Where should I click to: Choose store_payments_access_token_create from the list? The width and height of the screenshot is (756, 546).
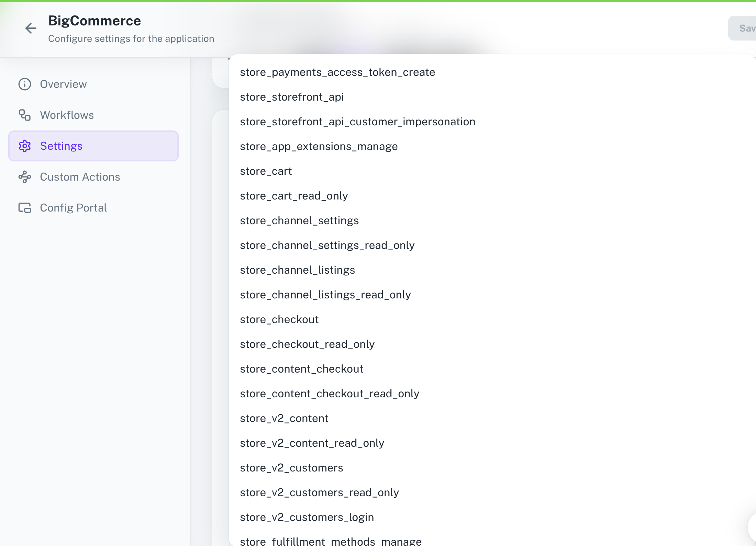[x=337, y=72]
